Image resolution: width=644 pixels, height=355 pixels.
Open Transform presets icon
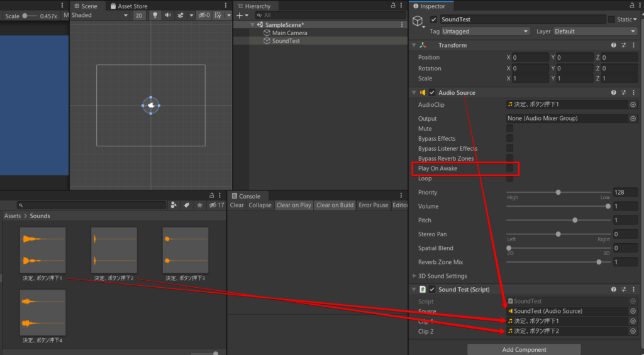click(623, 45)
